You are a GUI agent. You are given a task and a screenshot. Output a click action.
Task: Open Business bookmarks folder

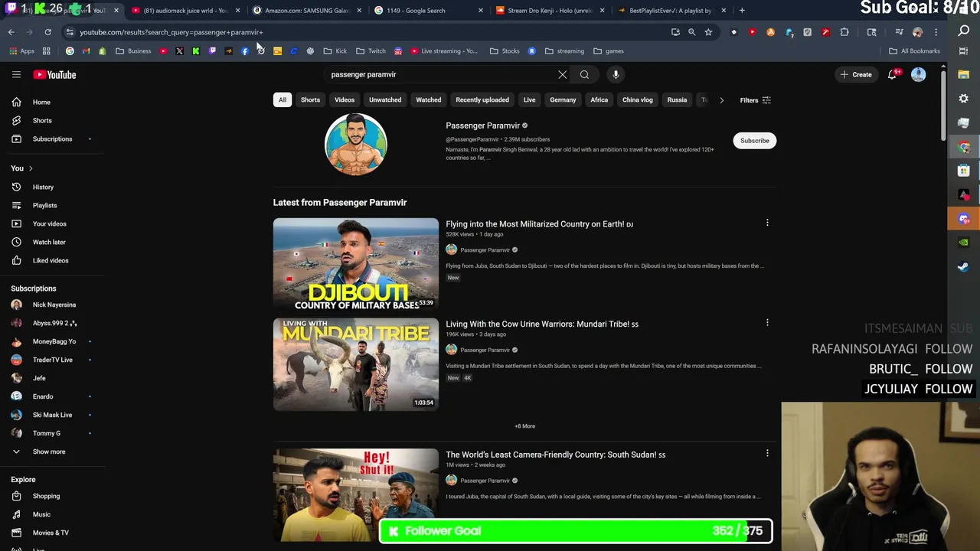click(x=133, y=51)
